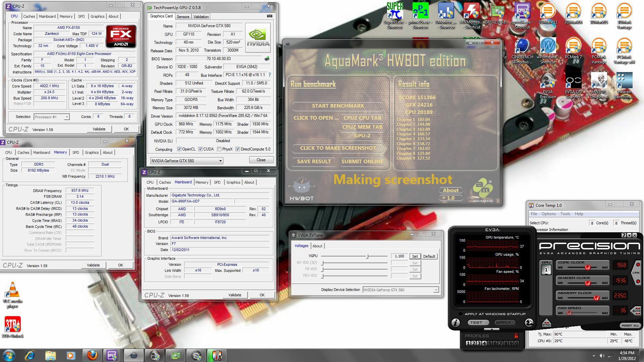Open Internet Explorer from taskbar
Viewport: 644px width, 362px height.
[30, 355]
